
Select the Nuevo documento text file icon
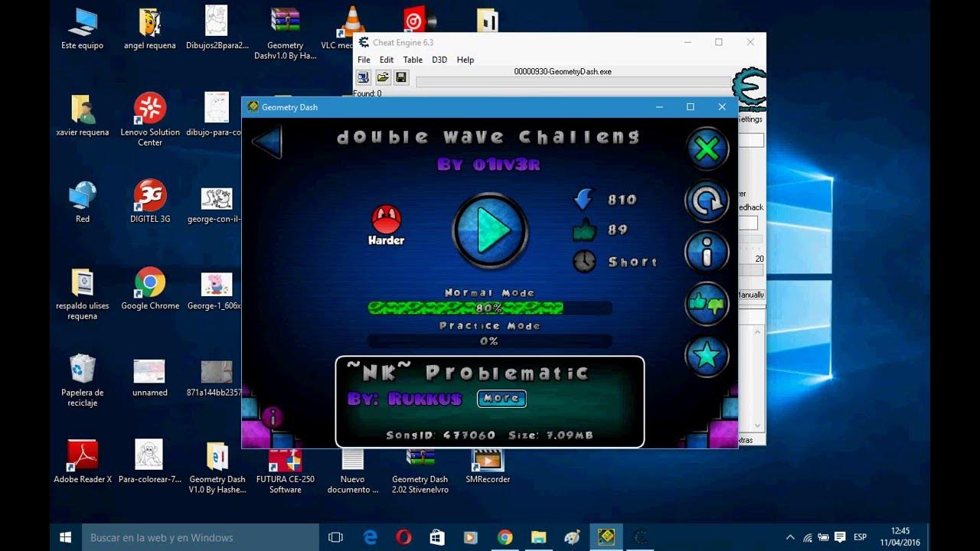click(353, 469)
